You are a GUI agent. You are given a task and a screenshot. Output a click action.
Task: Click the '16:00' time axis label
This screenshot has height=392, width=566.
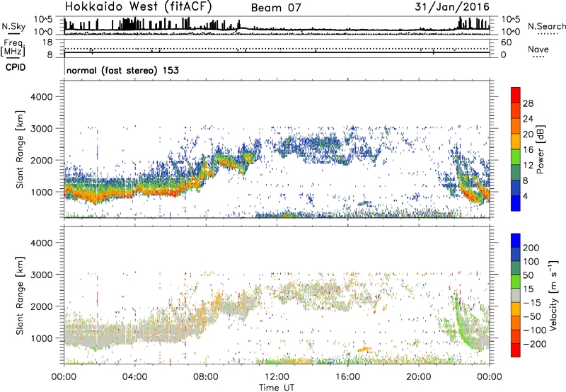coord(347,377)
